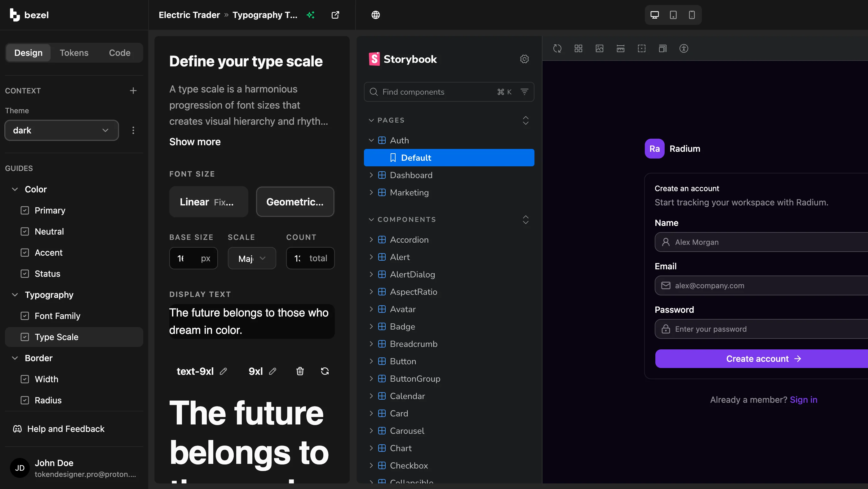Click the Create account button
Screen dimensions: 868x489
[762, 359]
